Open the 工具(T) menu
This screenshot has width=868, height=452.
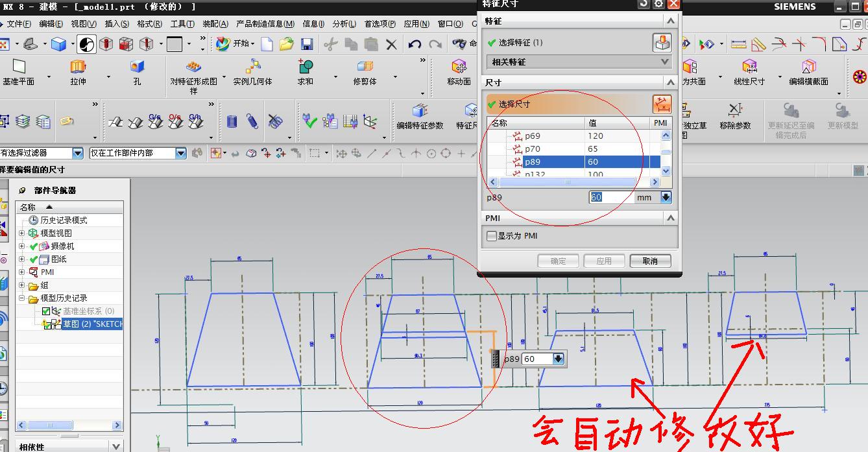[x=182, y=24]
